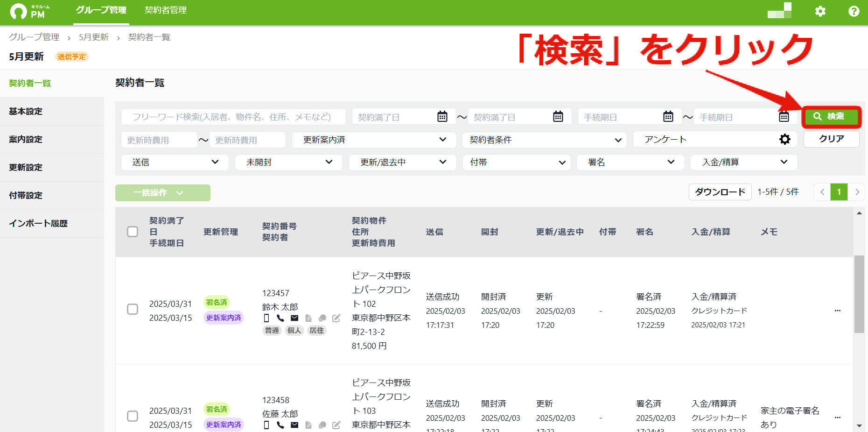
Task: Expand the 契約者条件 dropdown
Action: pyautogui.click(x=545, y=140)
